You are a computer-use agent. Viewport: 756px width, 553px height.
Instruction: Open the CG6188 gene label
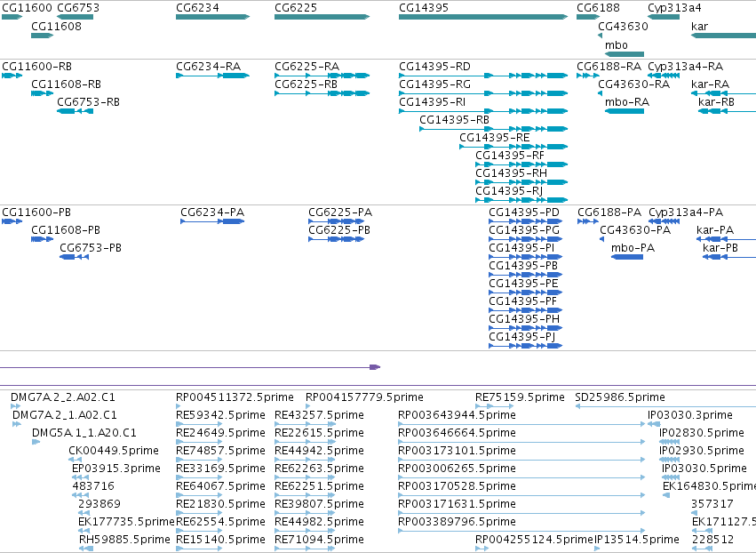click(x=599, y=8)
